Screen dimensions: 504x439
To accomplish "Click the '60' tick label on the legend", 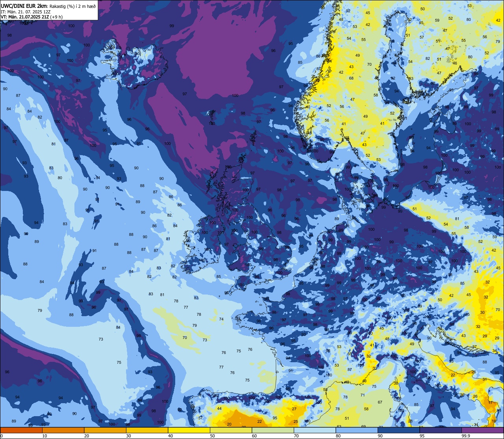I will [254, 436].
